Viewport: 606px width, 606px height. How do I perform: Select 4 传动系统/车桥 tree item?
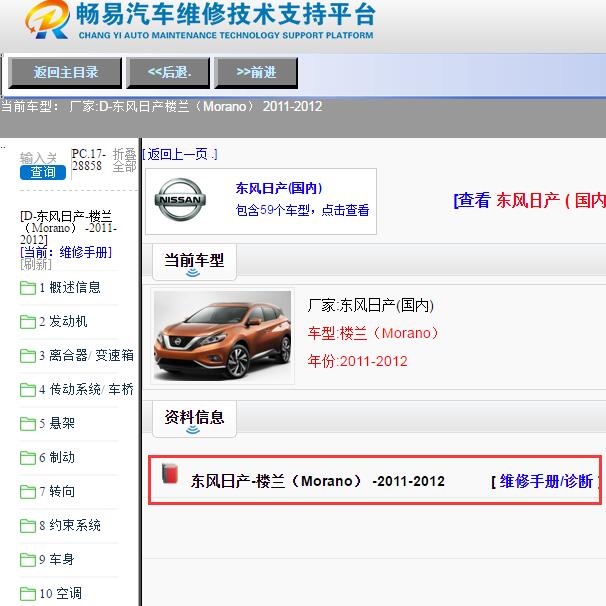(x=86, y=390)
